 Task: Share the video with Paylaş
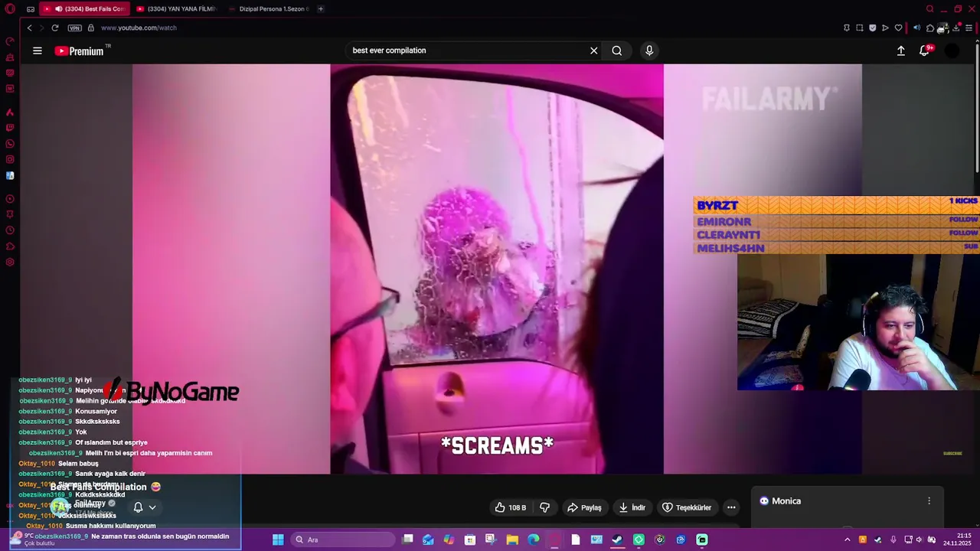click(584, 507)
